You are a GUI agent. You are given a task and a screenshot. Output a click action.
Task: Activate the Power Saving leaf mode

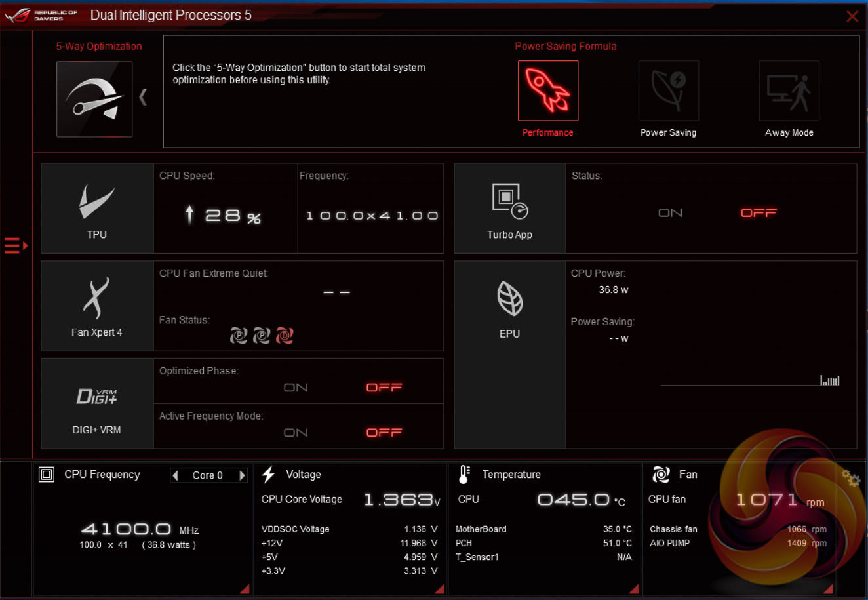coord(668,91)
